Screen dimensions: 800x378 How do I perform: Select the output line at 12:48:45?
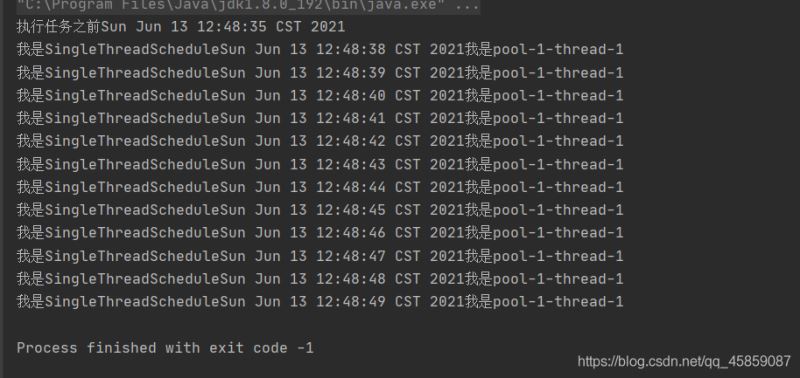[x=320, y=210]
